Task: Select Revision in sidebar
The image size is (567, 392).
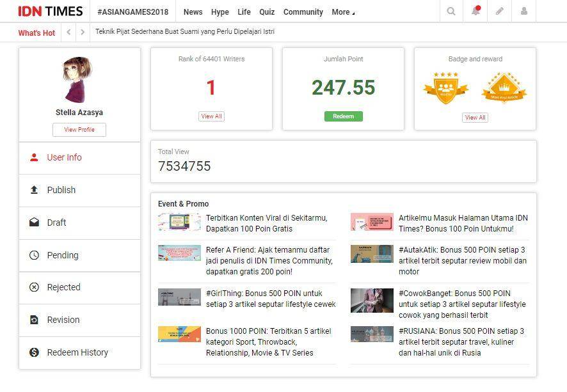Action: pyautogui.click(x=79, y=320)
